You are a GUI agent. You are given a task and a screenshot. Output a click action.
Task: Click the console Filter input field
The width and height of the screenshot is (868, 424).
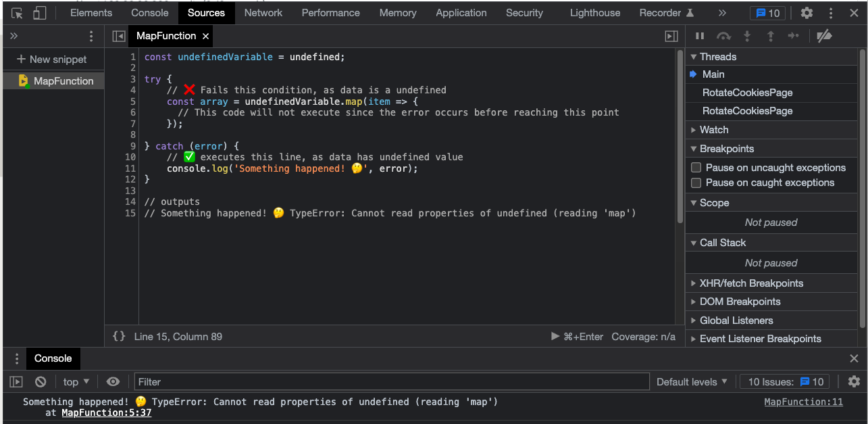392,382
